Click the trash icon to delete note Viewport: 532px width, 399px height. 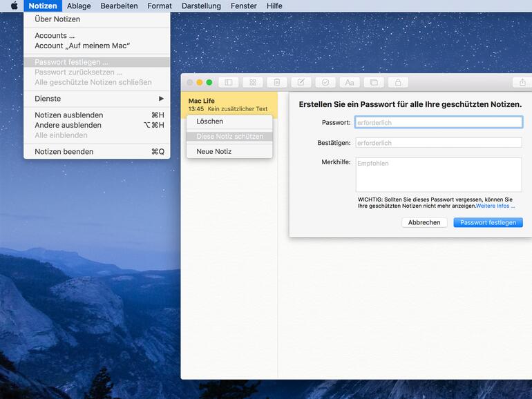[276, 82]
